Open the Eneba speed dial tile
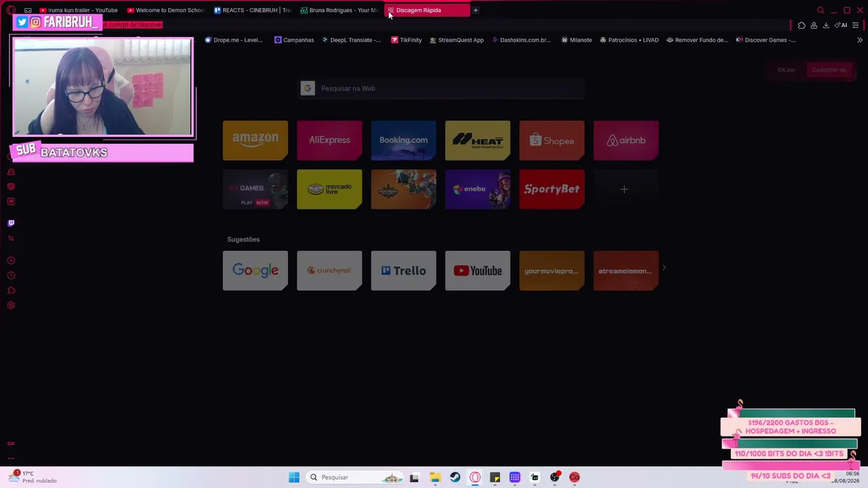This screenshot has width=868, height=488. pos(477,189)
